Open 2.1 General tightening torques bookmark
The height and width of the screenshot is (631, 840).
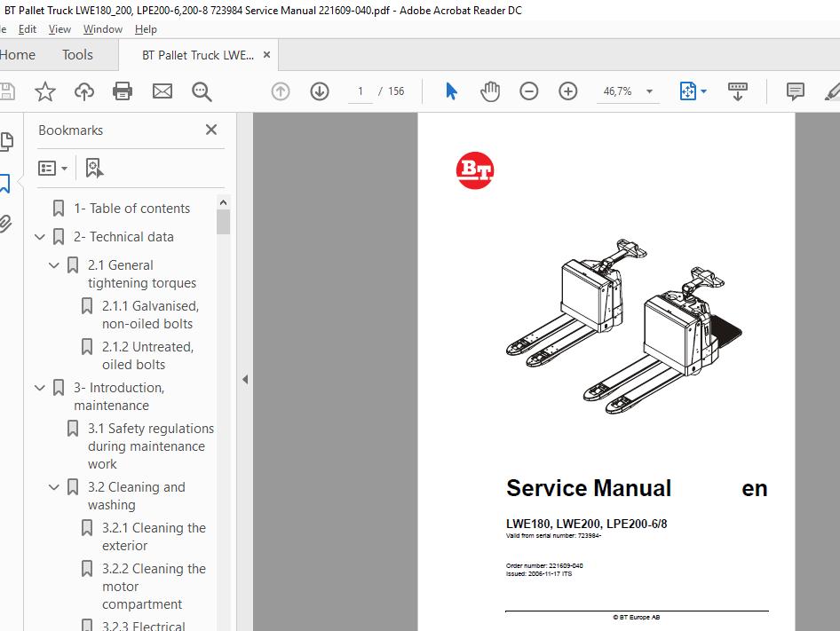[x=142, y=273]
